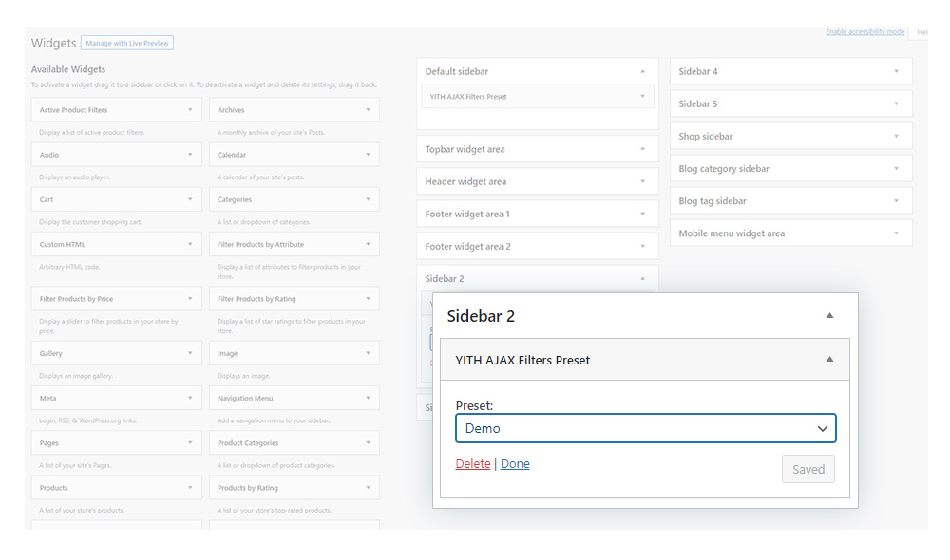Select the Meta widget title

47,399
